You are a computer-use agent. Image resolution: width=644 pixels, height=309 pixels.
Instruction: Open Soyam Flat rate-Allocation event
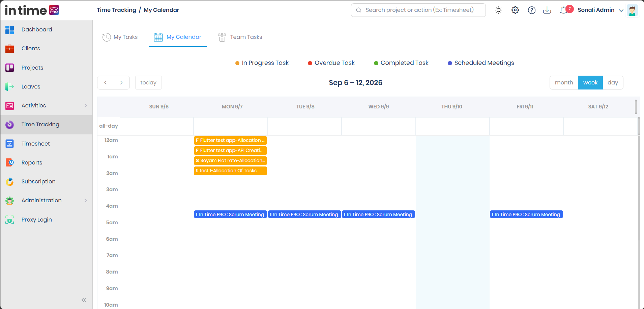pos(230,161)
